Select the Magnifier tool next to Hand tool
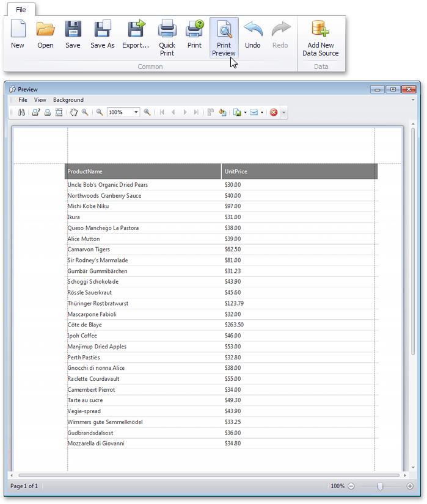The width and height of the screenshot is (427, 504). click(85, 112)
